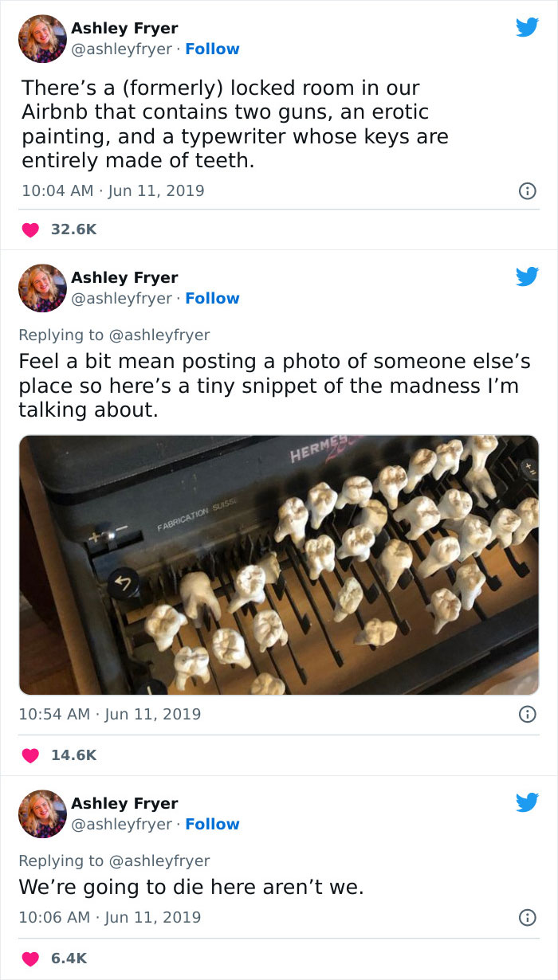Image resolution: width=558 pixels, height=980 pixels.
Task: Open Ashley Fryer's avatar on the photo tweet
Action: [42, 288]
